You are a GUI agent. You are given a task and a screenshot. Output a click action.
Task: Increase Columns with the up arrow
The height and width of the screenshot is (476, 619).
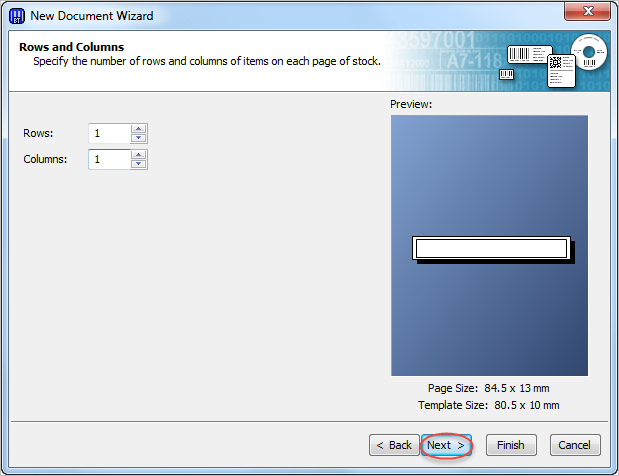pos(139,155)
